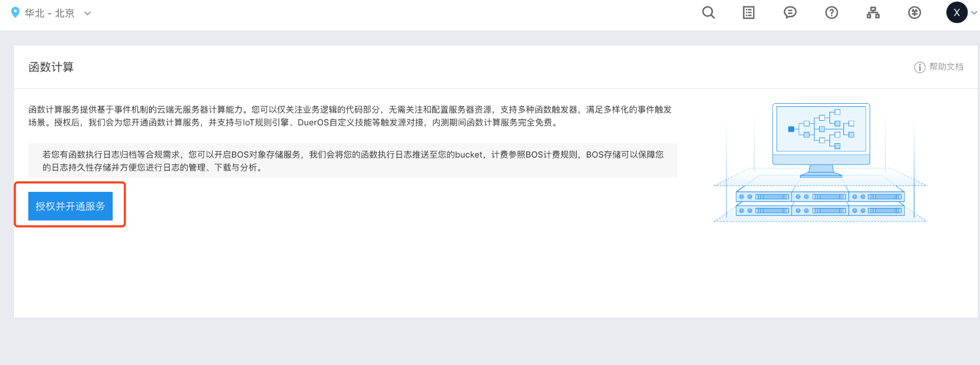
Task: Open the yen billing icon
Action: [914, 12]
